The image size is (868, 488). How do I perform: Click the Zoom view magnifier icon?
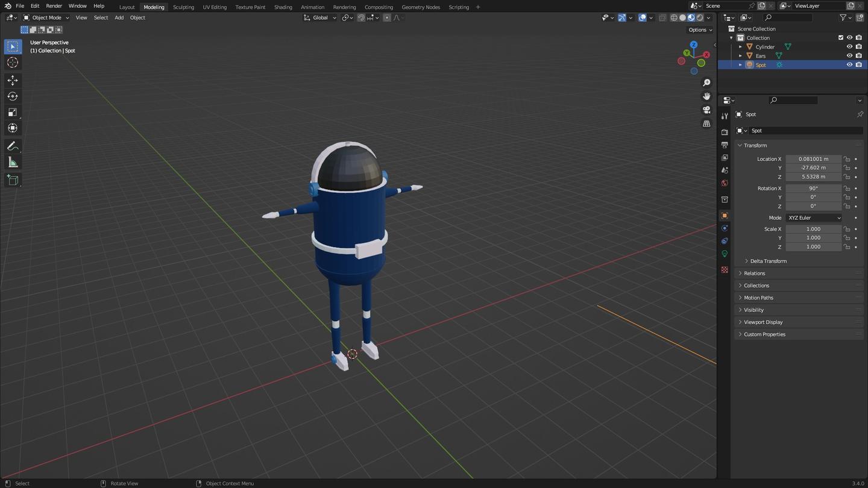click(x=706, y=83)
